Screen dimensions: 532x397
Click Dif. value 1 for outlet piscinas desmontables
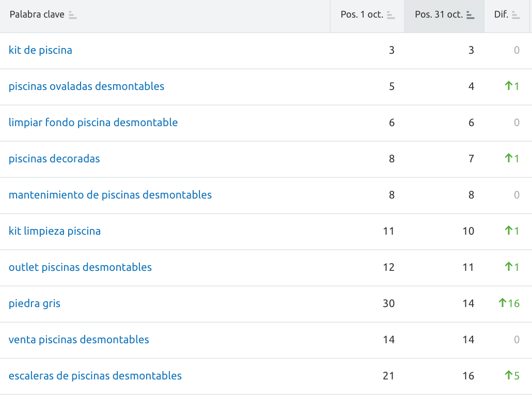[x=512, y=267]
